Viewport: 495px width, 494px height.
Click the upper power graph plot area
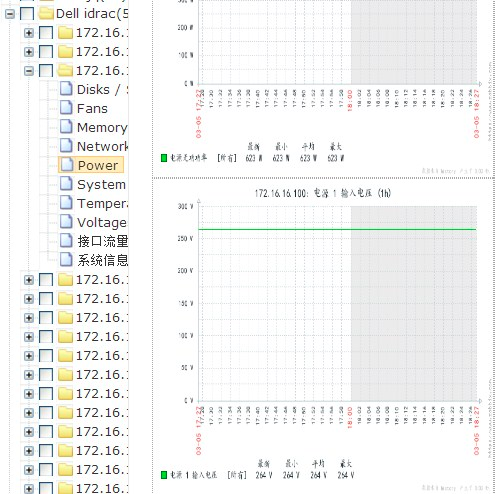click(338, 42)
